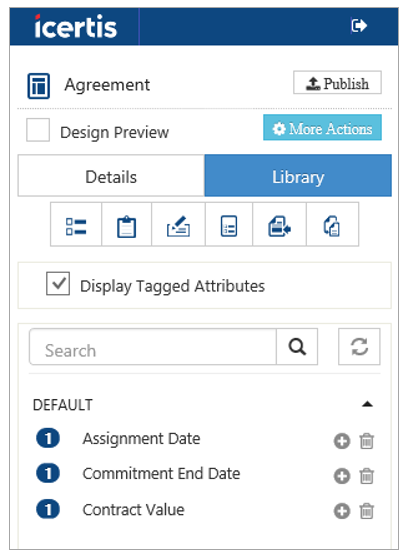Select the clipboard clause icon
The height and width of the screenshot is (557, 412).
126,225
